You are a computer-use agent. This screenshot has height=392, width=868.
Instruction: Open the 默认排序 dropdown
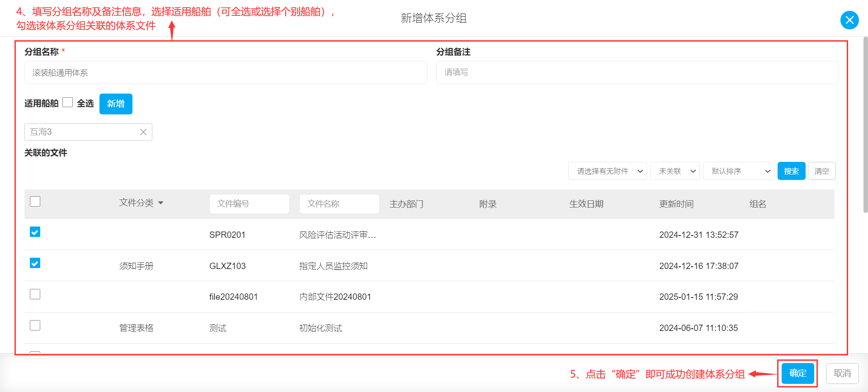[x=739, y=171]
